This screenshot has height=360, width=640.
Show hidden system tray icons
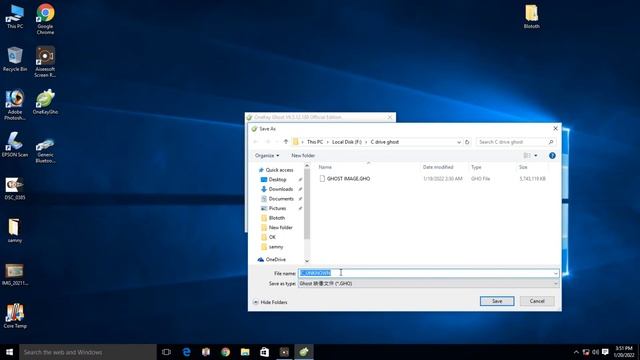click(x=576, y=352)
